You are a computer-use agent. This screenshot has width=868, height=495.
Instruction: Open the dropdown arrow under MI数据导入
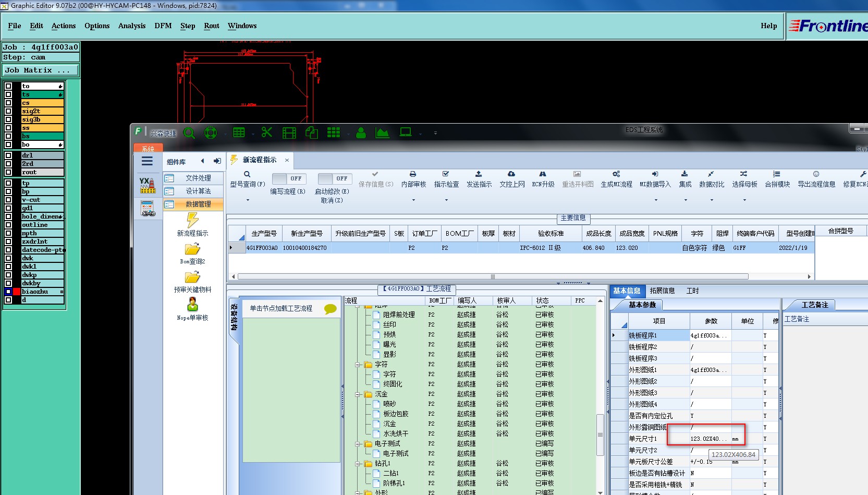pos(656,200)
